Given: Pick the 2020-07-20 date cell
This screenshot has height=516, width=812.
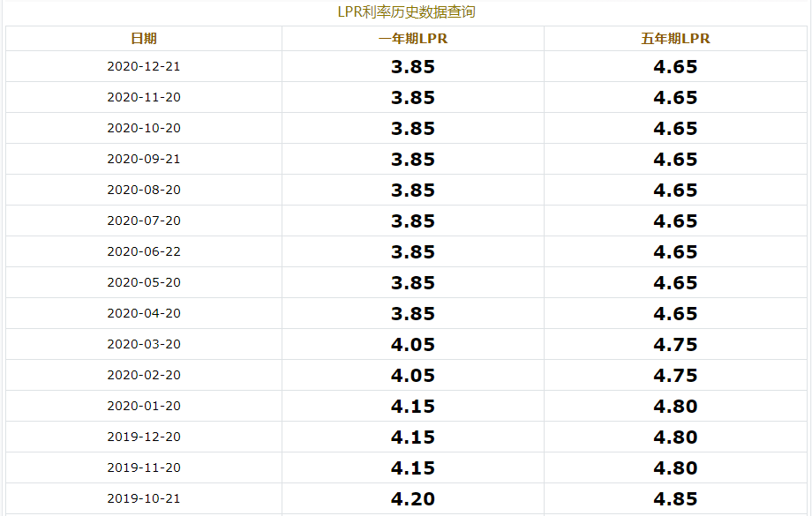Looking at the screenshot, I should 144,221.
